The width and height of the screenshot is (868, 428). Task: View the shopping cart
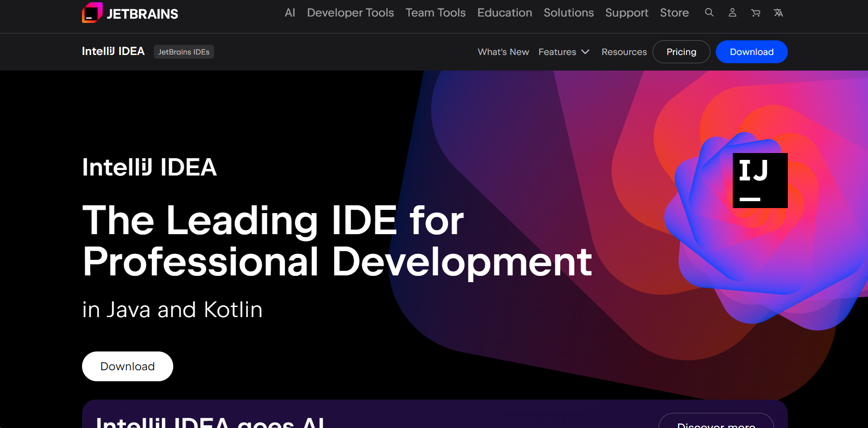(x=755, y=12)
